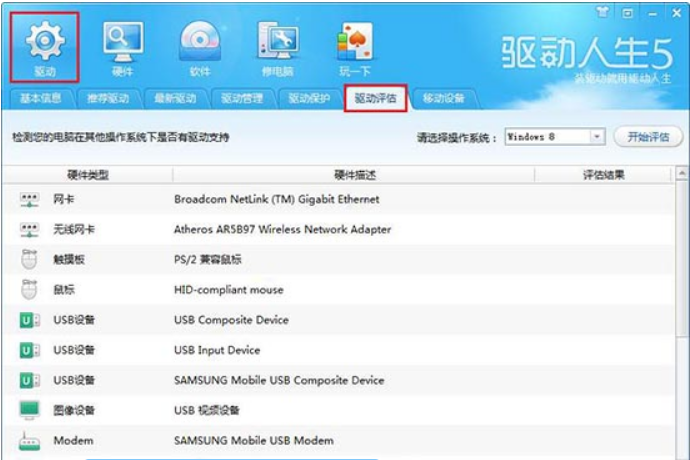Click the USB Input Device row icon
This screenshot has height=460, width=690.
pyautogui.click(x=29, y=350)
